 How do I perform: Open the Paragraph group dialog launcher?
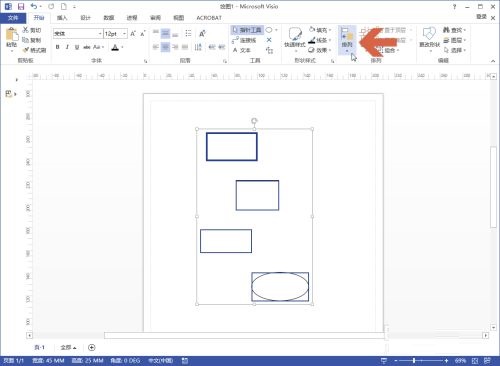coord(225,61)
